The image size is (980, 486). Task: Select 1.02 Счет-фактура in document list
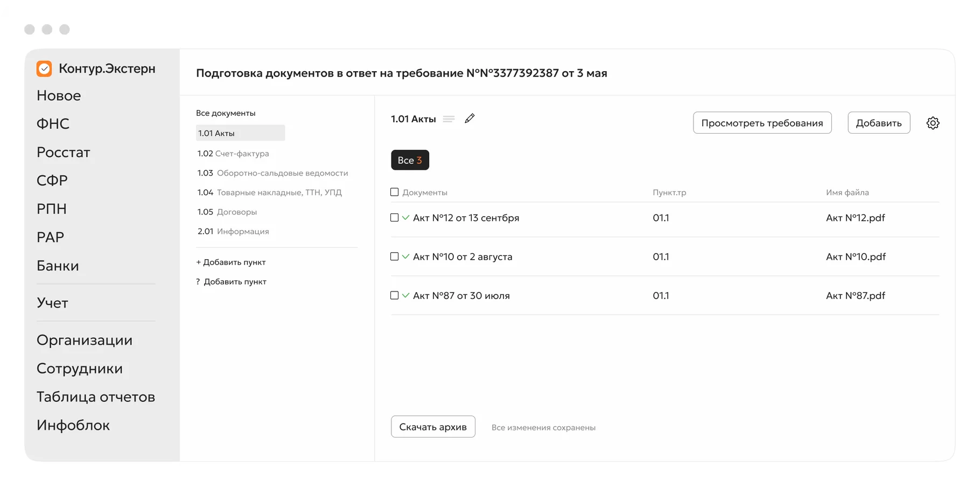pos(233,154)
